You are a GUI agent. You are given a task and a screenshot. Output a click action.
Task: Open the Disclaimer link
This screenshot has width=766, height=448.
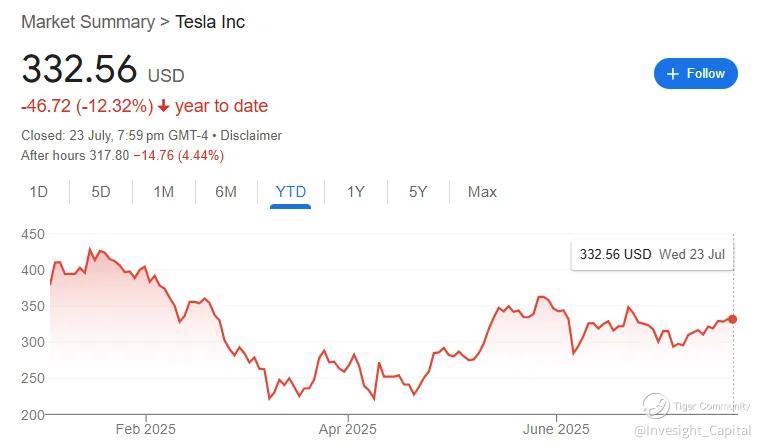point(251,136)
